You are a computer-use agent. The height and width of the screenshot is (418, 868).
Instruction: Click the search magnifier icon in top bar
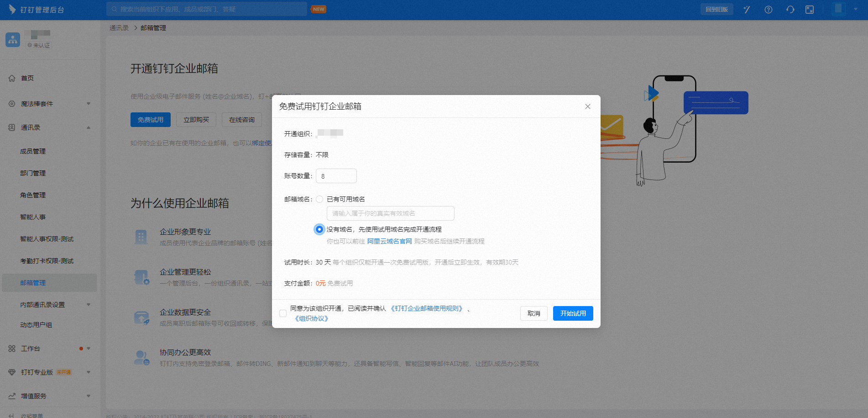coord(114,9)
